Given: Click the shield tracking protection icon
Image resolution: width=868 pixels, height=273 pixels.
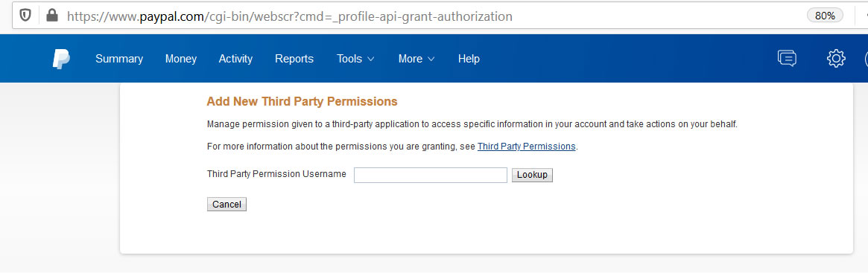Looking at the screenshot, I should click(25, 16).
